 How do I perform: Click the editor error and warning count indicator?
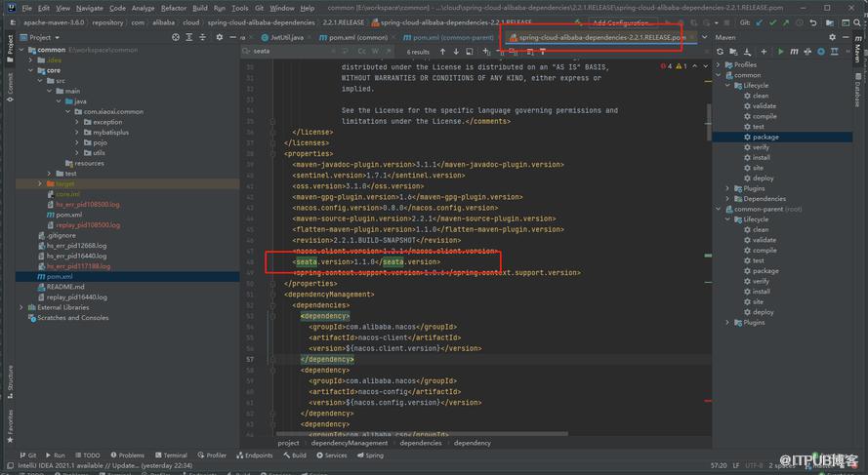click(674, 66)
